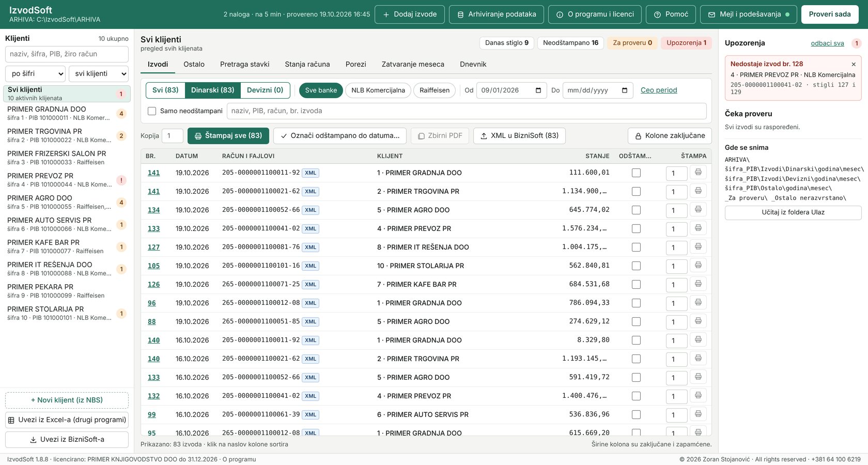Tick printed checkbox for PRIMER IT REŠENJA DOO

pos(636,247)
